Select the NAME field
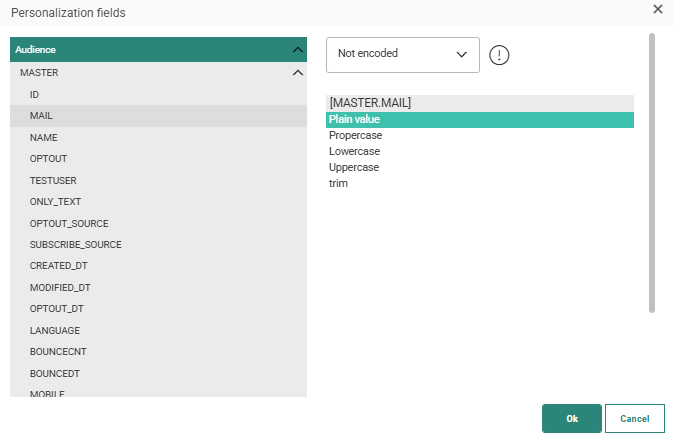This screenshot has width=673, height=438. click(43, 137)
